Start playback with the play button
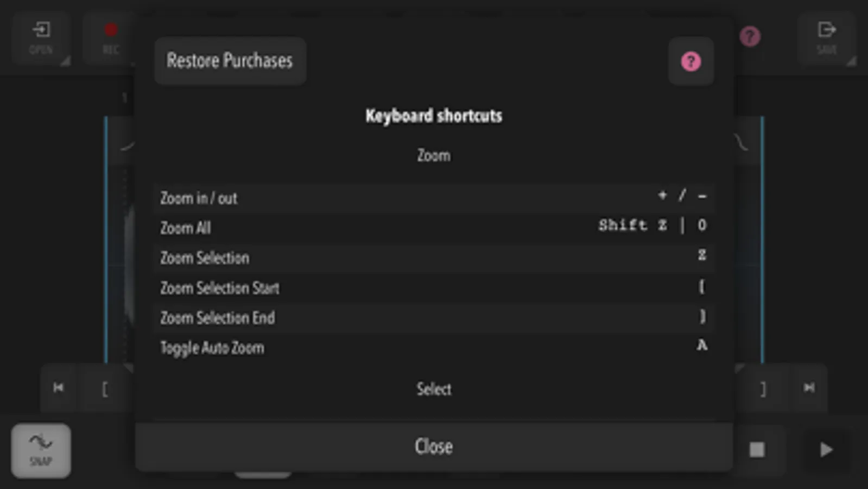This screenshot has width=868, height=489. click(826, 449)
